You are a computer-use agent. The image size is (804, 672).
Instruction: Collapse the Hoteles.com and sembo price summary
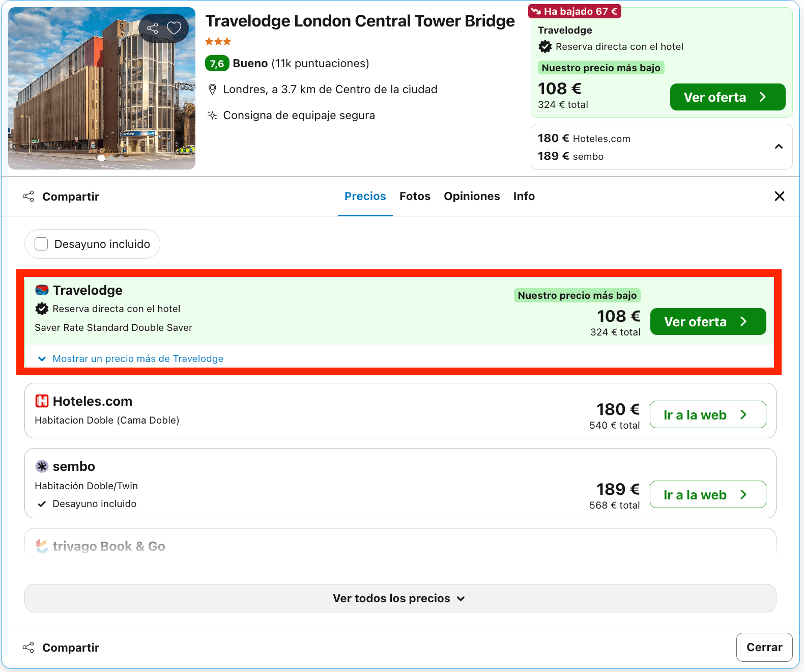coord(778,147)
